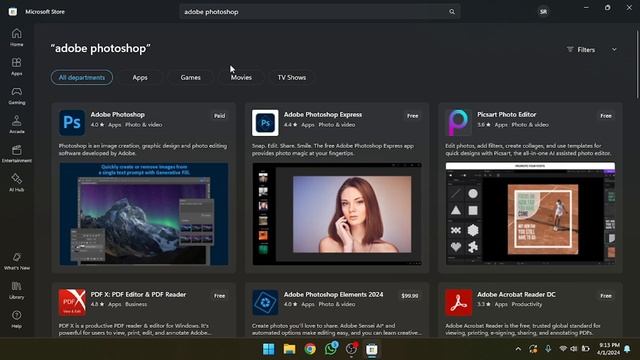Click the Paid badge on Adobe Photoshop
This screenshot has width=640, height=360.
point(220,116)
